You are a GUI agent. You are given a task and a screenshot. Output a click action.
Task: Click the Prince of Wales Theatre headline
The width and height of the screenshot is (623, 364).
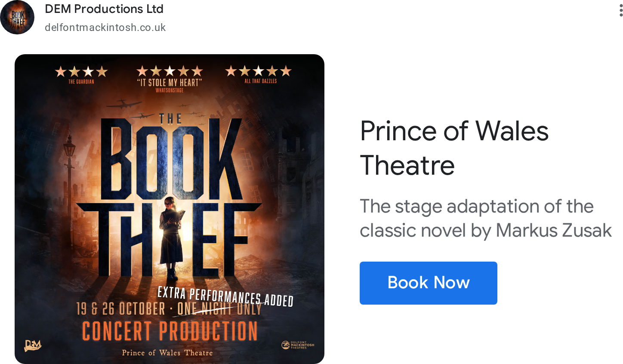(454, 148)
